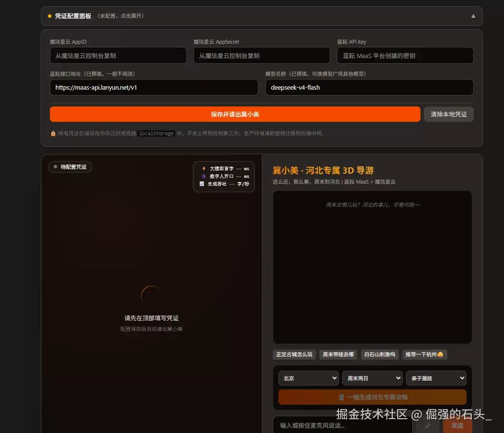
Task: Choose the 白石山刺激吗 suggestion chip
Action: pyautogui.click(x=380, y=354)
